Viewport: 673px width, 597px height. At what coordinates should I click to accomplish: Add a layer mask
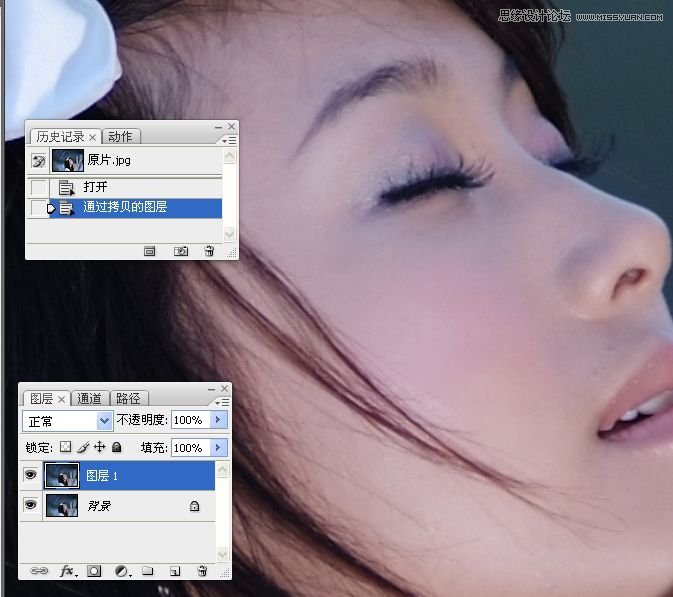coord(94,571)
